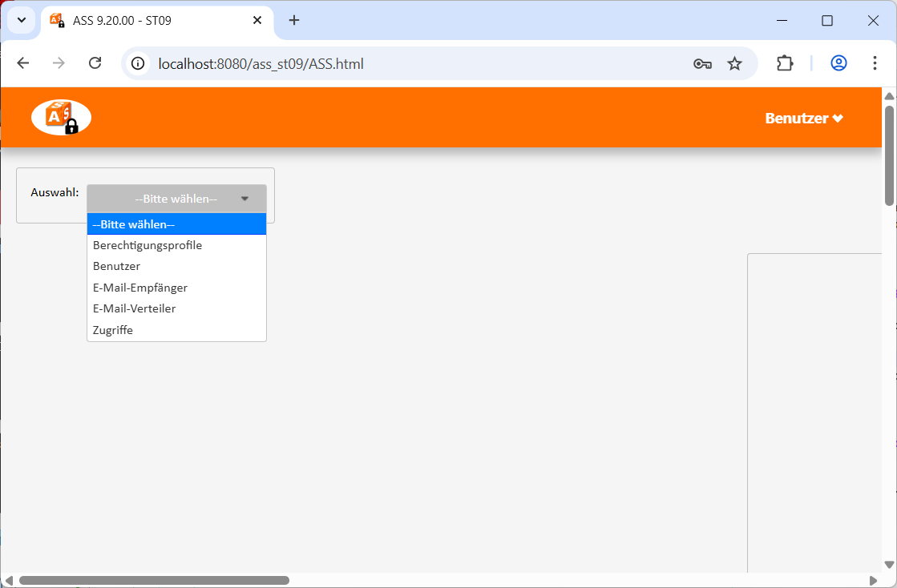Bookmark this page with the star
897x588 pixels.
(x=734, y=64)
